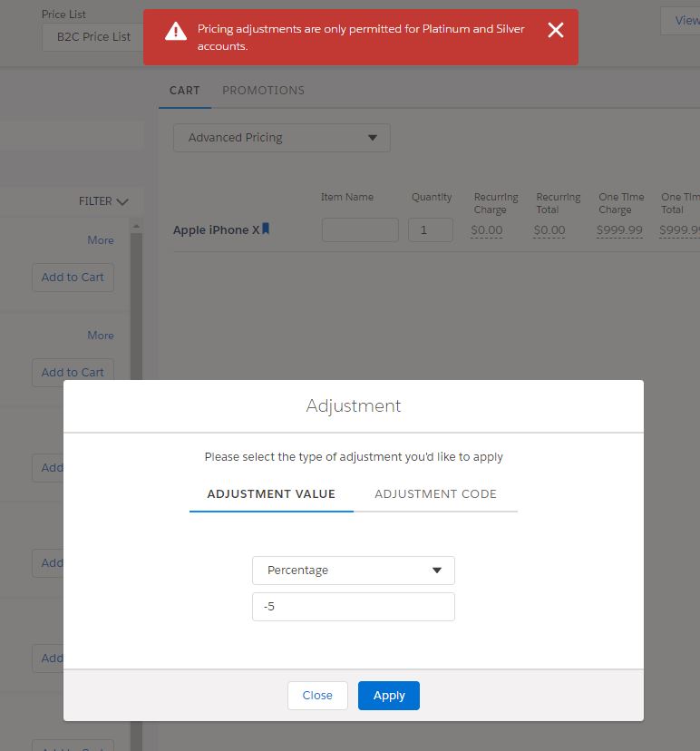Click the second Add to Cart button

[73, 373]
